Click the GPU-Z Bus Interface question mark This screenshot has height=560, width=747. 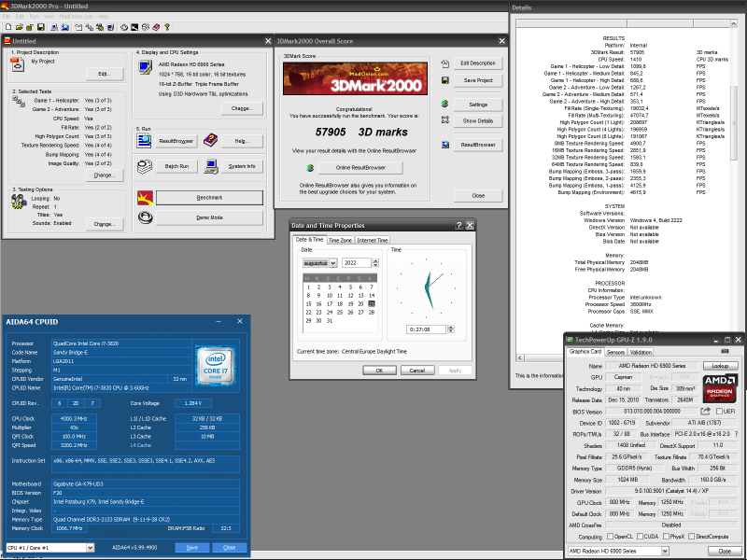pyautogui.click(x=737, y=434)
